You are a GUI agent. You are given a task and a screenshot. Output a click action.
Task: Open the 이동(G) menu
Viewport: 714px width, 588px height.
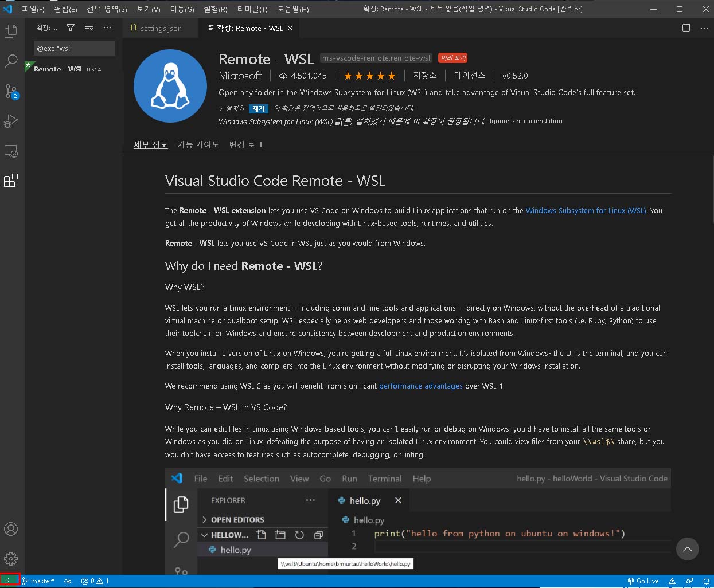(x=182, y=9)
